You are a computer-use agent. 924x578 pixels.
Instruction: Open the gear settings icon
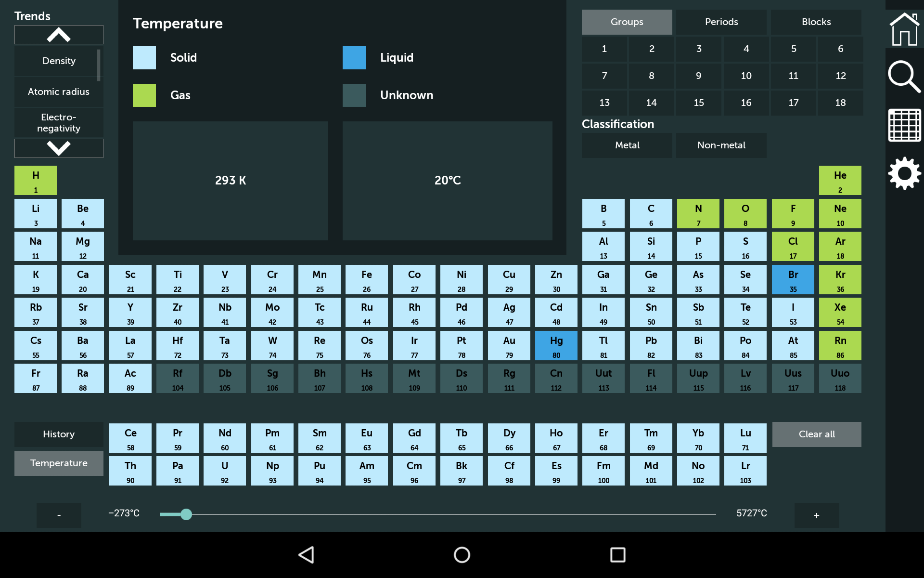tap(904, 173)
